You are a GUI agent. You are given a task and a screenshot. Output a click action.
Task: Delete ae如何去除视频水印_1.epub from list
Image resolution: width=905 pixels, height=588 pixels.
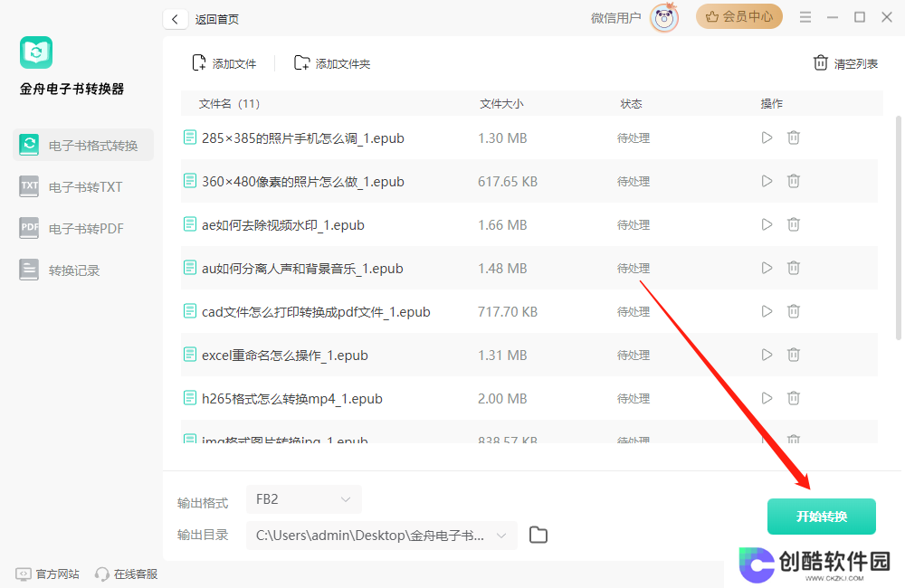[794, 224]
